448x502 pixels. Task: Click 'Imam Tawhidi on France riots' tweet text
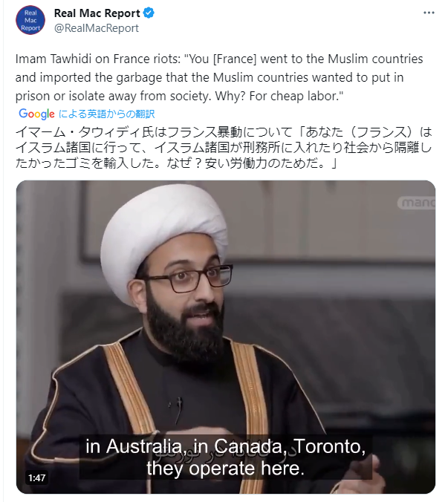pyautogui.click(x=98, y=59)
